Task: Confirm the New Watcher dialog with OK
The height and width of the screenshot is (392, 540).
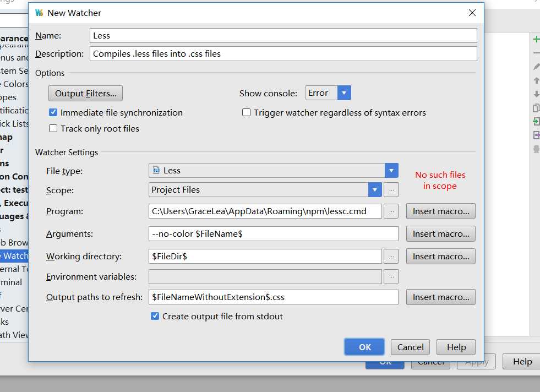Action: pos(364,347)
